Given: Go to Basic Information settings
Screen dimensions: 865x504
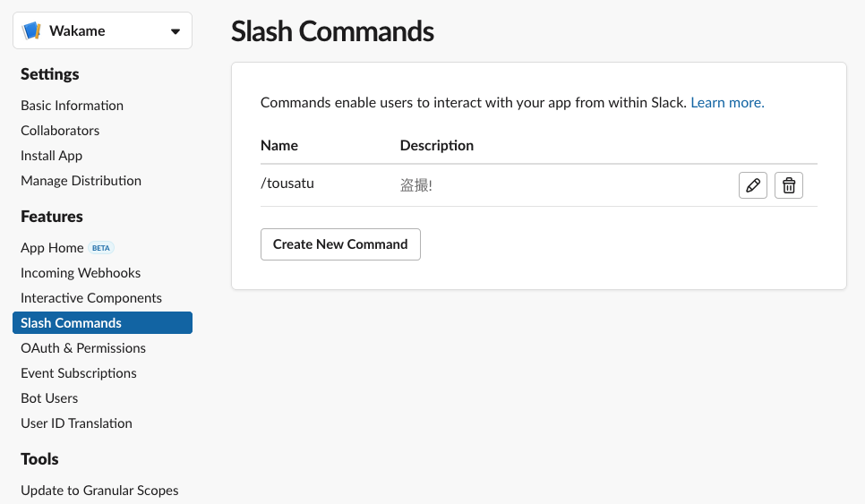Looking at the screenshot, I should 73,106.
